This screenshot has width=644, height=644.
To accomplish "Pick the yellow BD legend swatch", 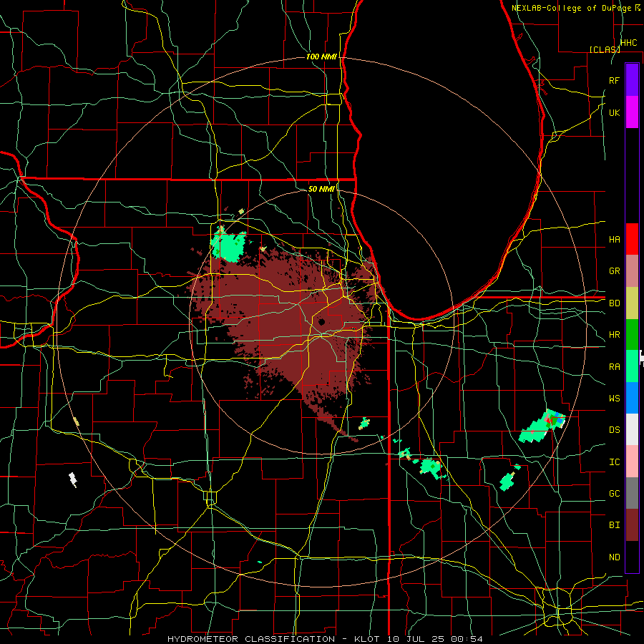I will 632,303.
